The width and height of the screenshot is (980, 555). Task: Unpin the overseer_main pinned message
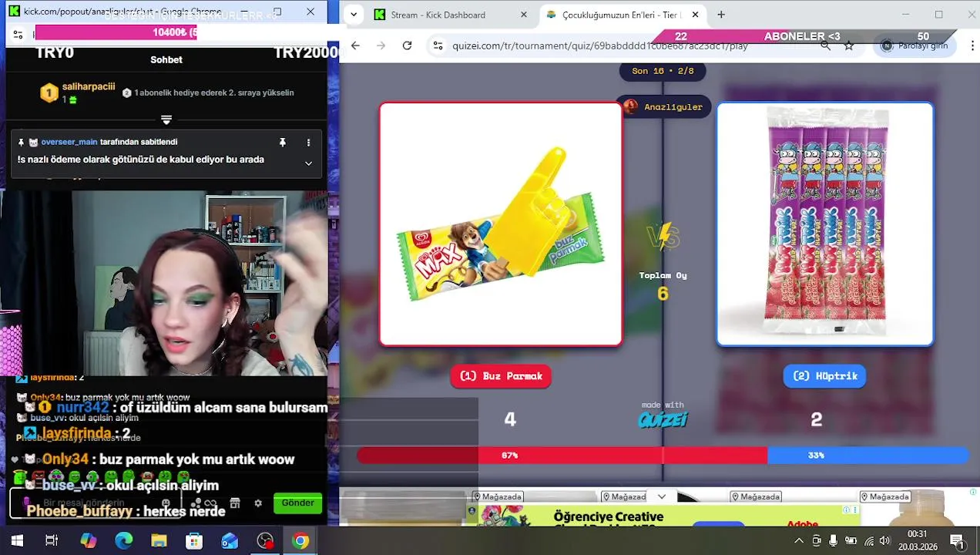(283, 143)
